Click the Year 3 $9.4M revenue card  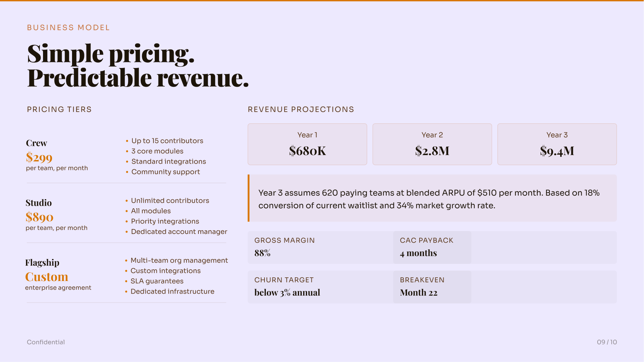pyautogui.click(x=557, y=144)
